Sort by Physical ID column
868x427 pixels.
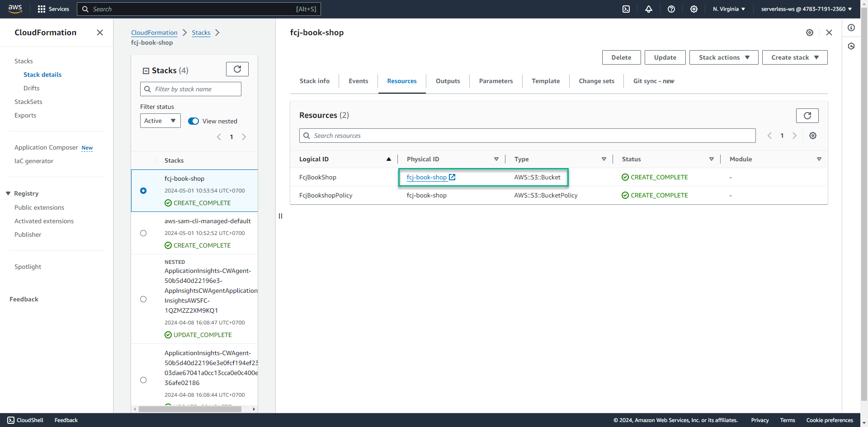pos(496,159)
